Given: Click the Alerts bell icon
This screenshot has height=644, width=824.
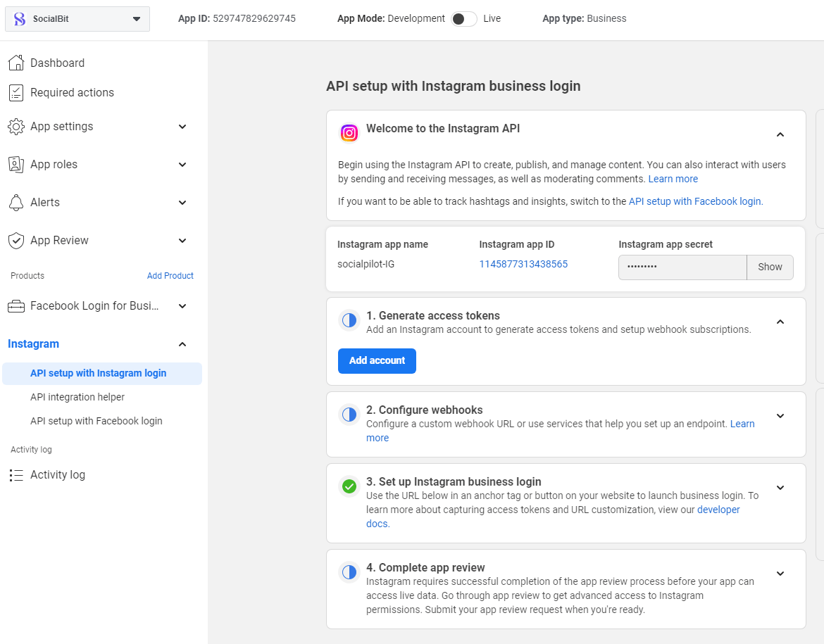Looking at the screenshot, I should click(16, 202).
